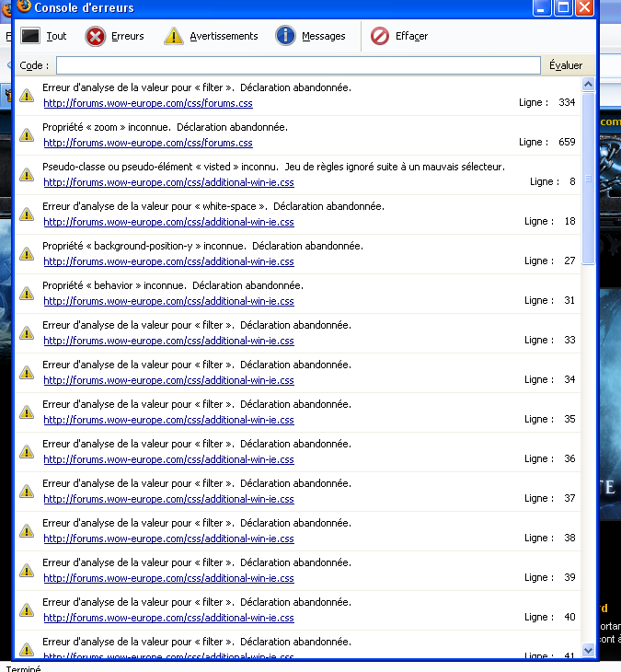Open additional-win-ie.css link for line 33
Image resolution: width=621 pixels, height=672 pixels.
pos(168,341)
